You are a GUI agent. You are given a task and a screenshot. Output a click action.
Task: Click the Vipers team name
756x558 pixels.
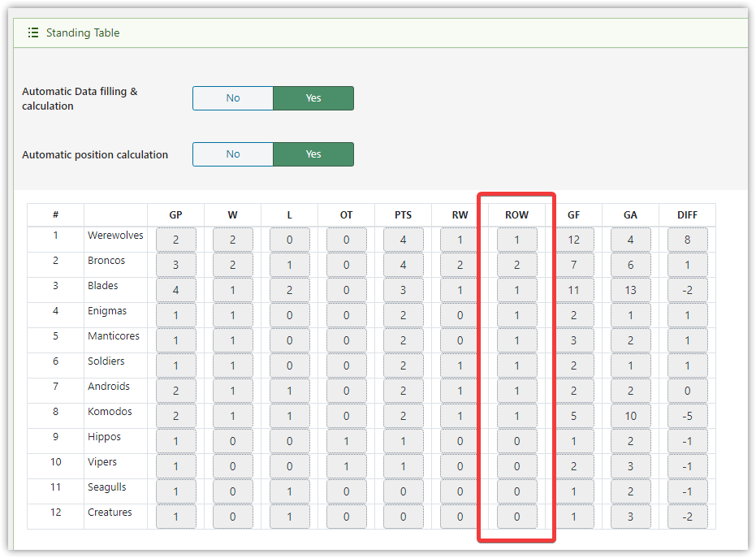pyautogui.click(x=102, y=462)
